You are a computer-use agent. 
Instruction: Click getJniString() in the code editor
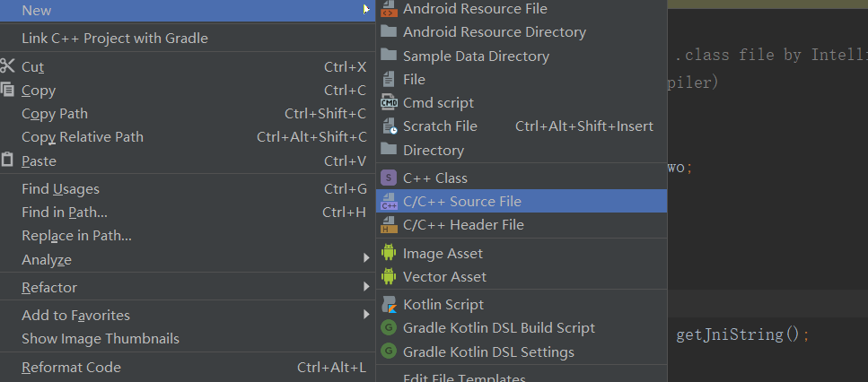(738, 334)
